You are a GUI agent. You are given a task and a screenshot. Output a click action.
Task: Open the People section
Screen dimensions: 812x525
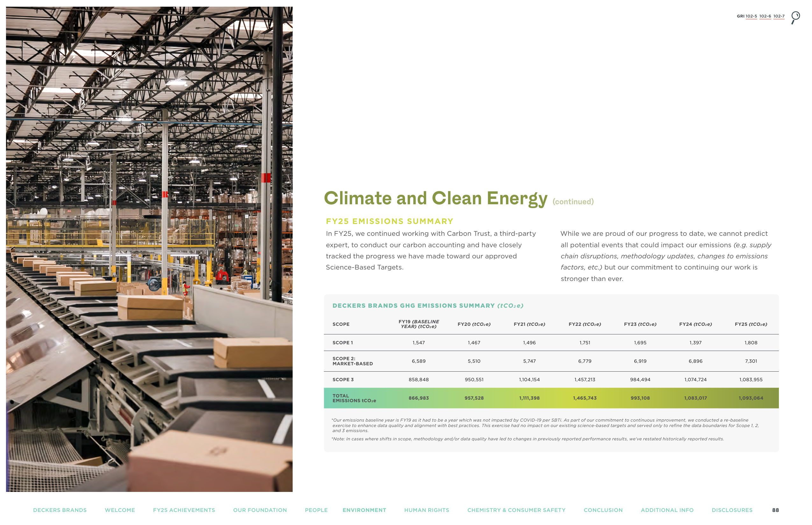point(316,510)
